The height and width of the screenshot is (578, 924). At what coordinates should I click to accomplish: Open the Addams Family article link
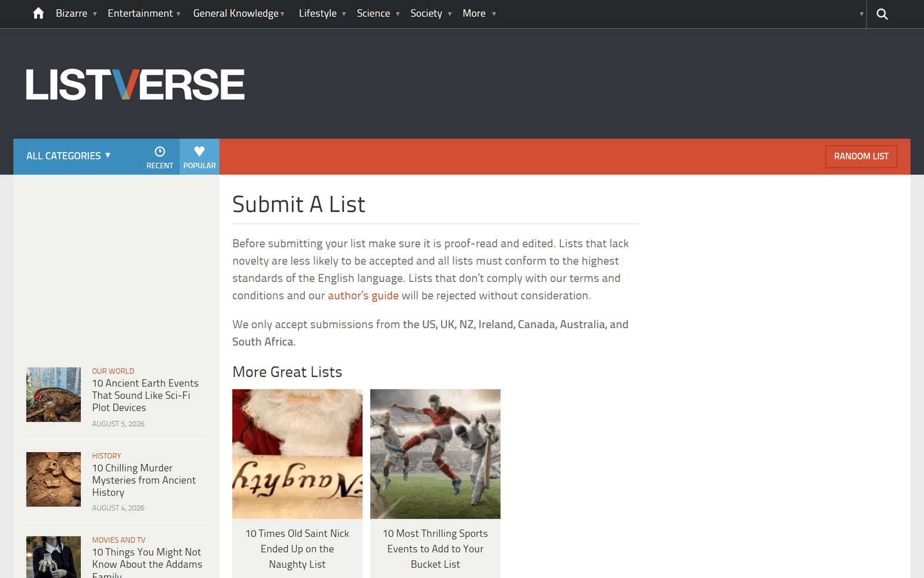point(147,564)
